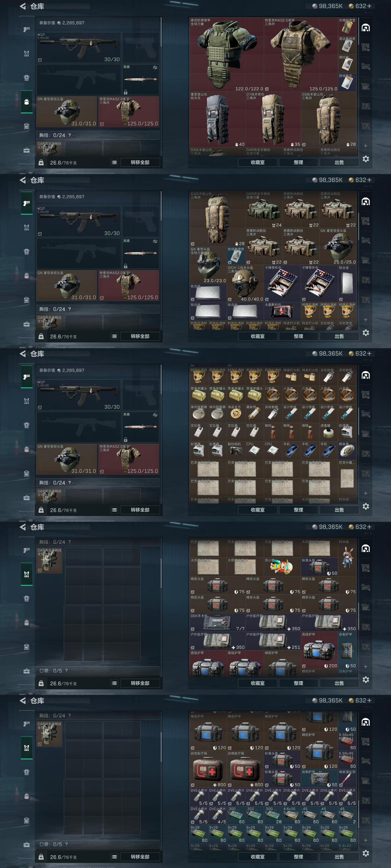Screen dimensions: 391x868
Task: Select the 牧场管理房 key card
Action: (236, 256)
